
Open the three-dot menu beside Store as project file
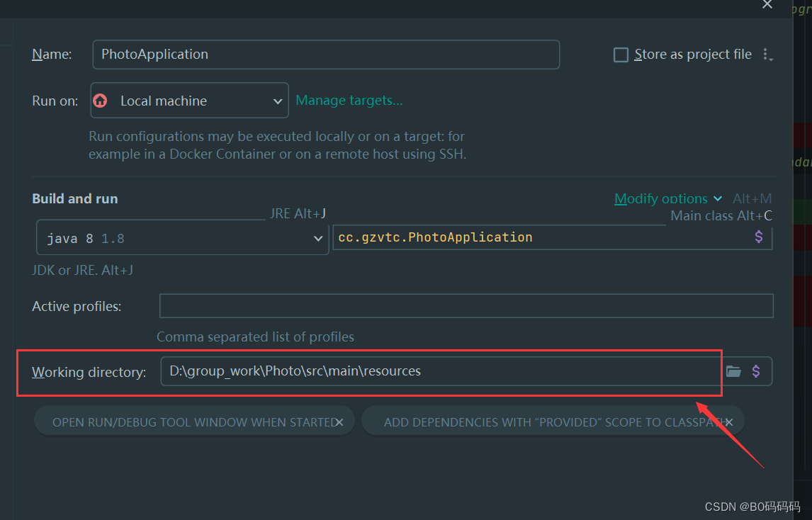tap(766, 55)
